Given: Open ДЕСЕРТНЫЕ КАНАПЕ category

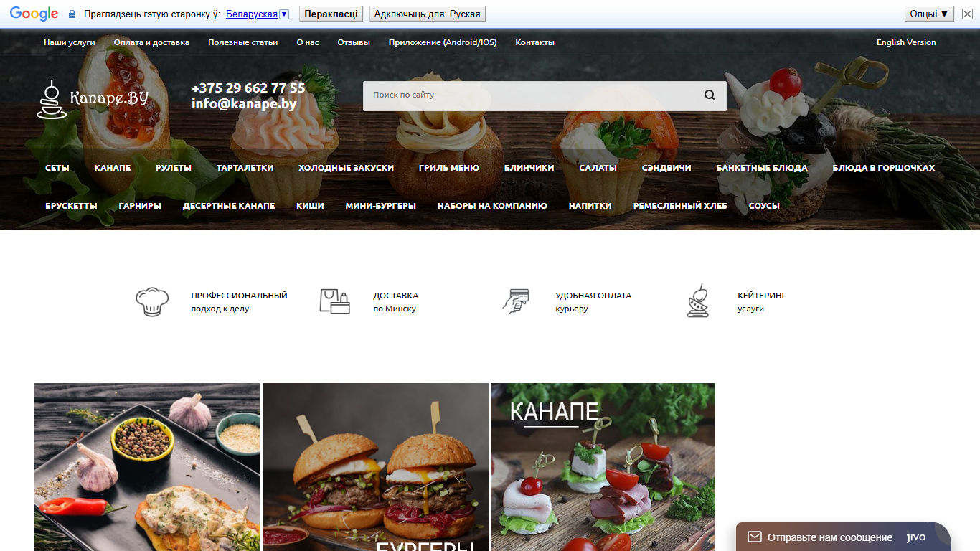Looking at the screenshot, I should 229,206.
